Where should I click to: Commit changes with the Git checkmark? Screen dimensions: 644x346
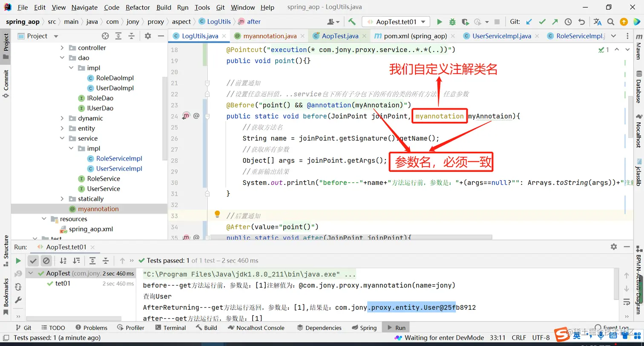[x=542, y=22]
